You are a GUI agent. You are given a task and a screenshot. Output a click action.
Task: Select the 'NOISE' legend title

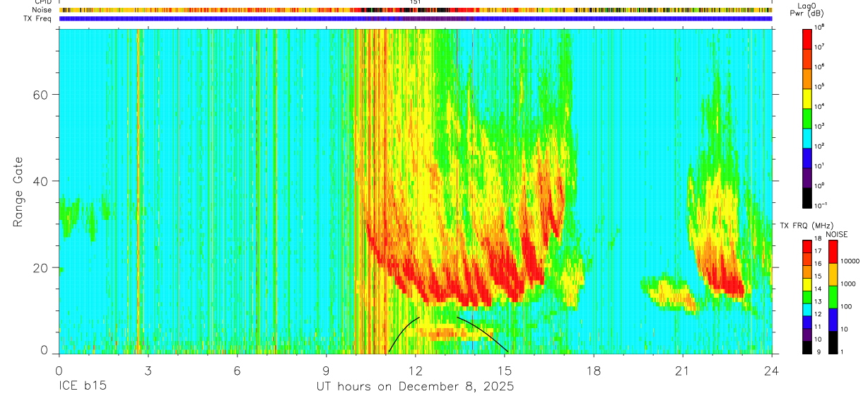coord(835,235)
